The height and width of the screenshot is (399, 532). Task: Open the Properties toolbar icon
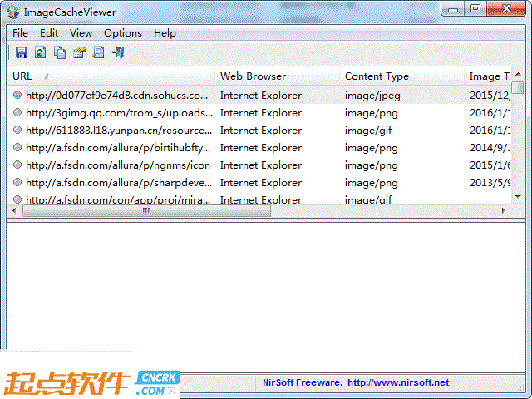pyautogui.click(x=80, y=52)
